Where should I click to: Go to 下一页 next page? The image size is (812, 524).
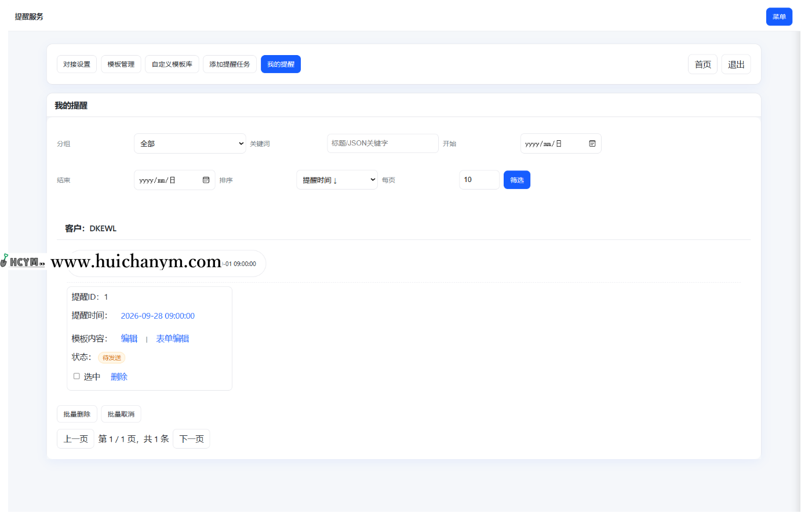tap(191, 439)
